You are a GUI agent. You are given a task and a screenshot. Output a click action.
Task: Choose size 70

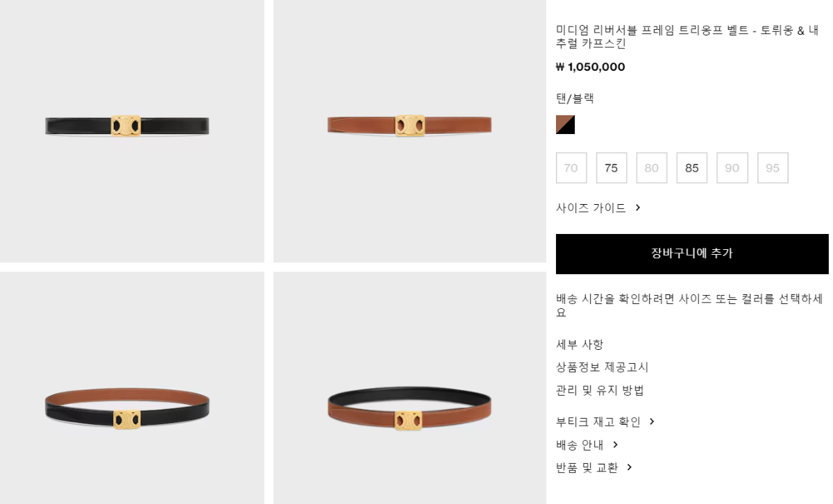click(571, 168)
